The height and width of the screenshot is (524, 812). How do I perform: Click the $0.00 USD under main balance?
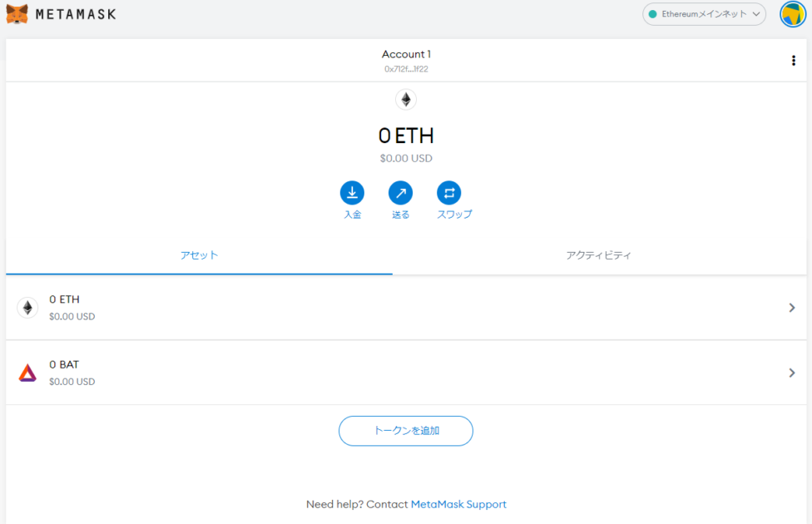(406, 158)
